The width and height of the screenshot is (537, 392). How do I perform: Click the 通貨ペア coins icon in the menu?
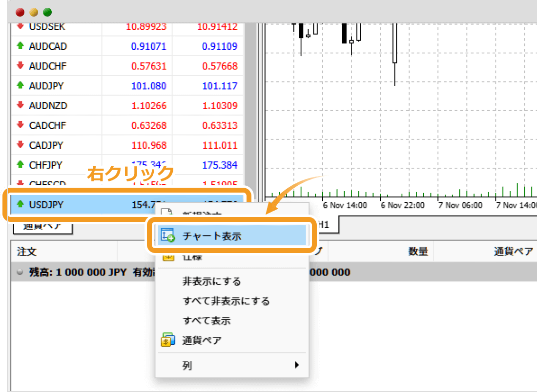click(x=168, y=340)
